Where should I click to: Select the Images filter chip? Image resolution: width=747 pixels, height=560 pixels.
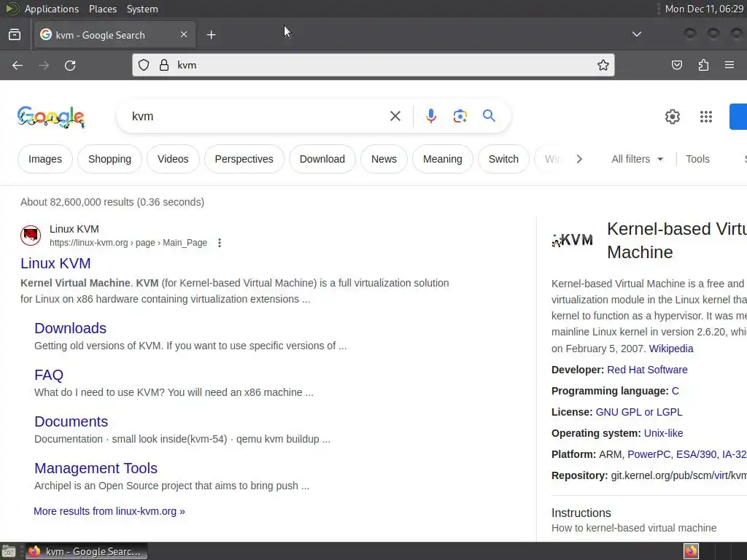click(45, 159)
